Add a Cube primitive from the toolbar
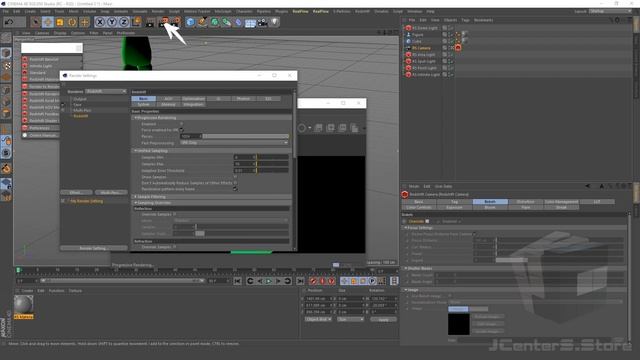Screen dimensions: 640x360 (x=190, y=22)
